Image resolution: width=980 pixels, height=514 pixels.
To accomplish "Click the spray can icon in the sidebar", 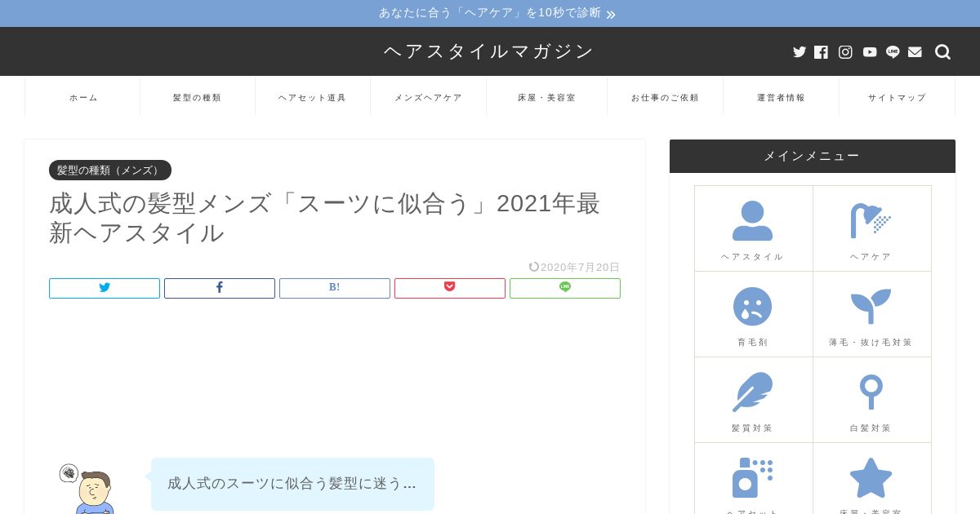I will click(752, 477).
